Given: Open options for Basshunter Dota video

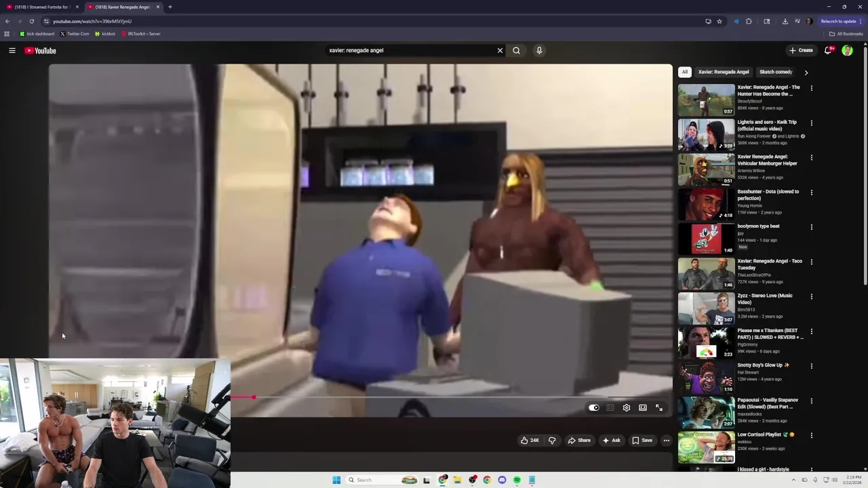Looking at the screenshot, I should pos(811,192).
